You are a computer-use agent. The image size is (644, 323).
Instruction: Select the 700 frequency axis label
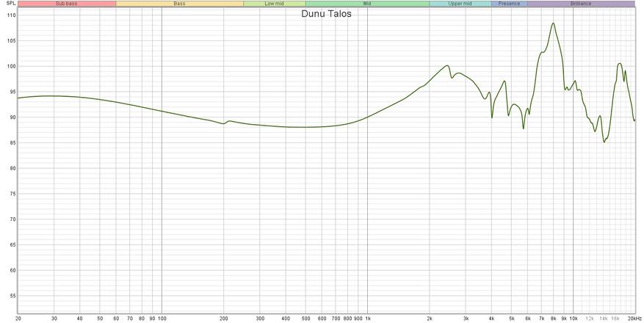click(x=336, y=319)
